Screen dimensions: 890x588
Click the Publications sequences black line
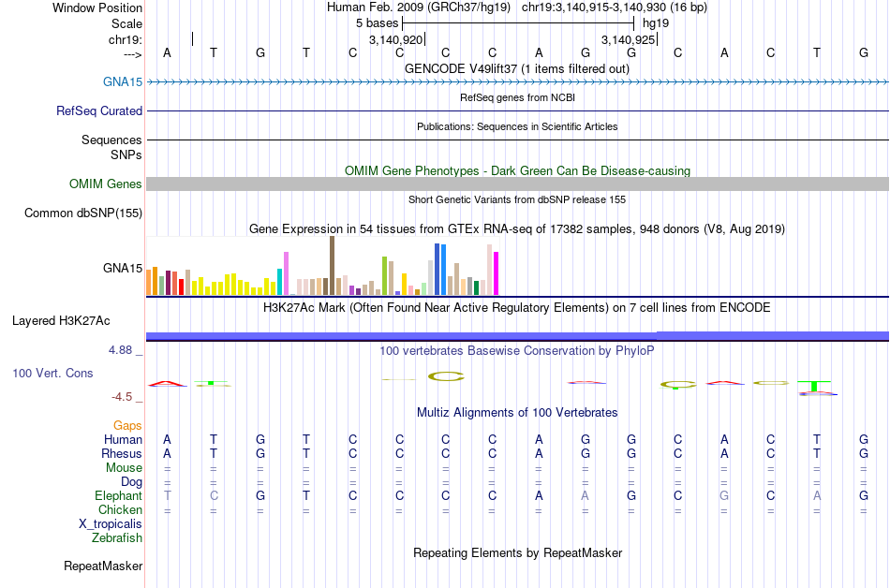pos(518,140)
